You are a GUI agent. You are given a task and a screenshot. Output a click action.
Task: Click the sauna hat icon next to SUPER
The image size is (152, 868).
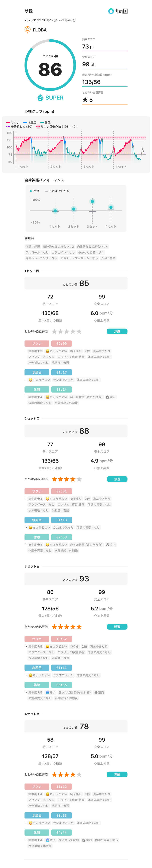tap(40, 98)
